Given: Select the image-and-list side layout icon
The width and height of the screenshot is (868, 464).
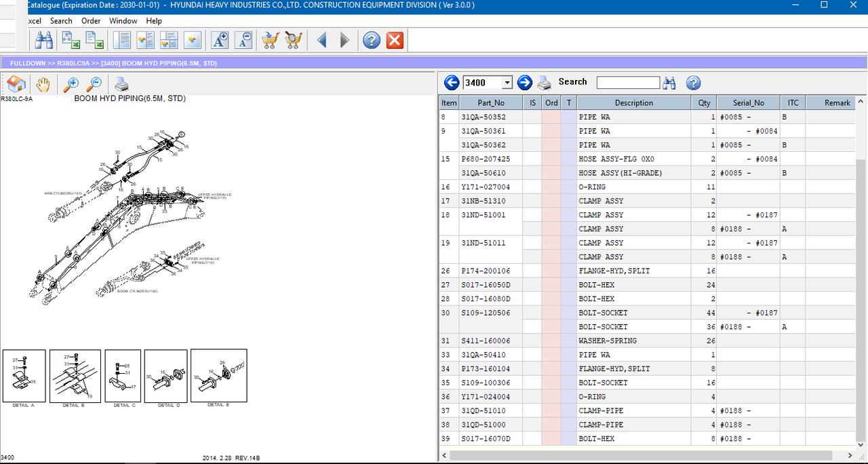Looking at the screenshot, I should pyautogui.click(x=146, y=41).
